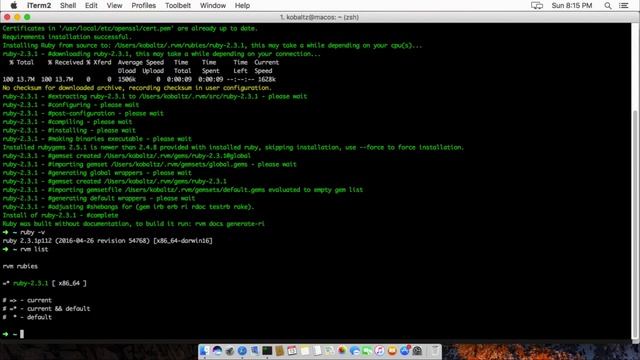Click the 'Installed rubygems 2.5.1 is newer' line

(x=233, y=147)
